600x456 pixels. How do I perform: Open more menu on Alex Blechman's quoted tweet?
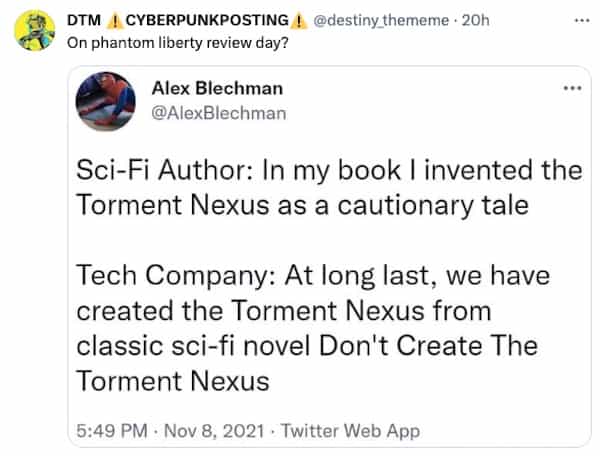[572, 89]
